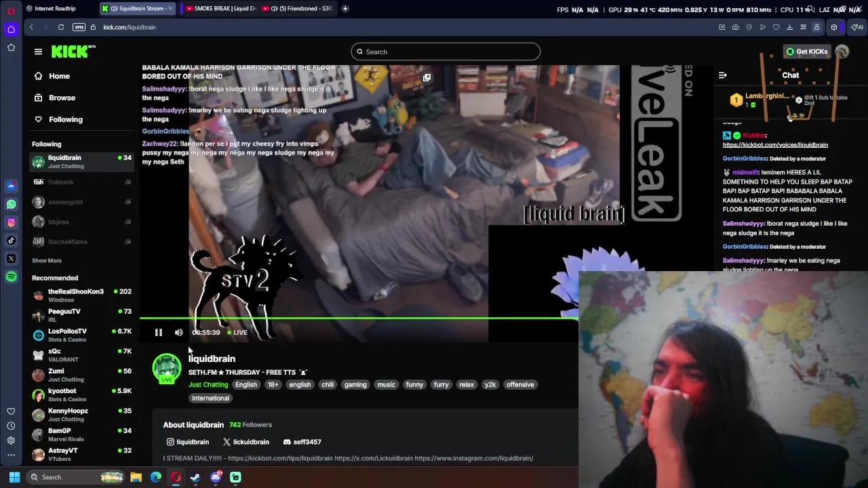Open kyootbot recommended channel
868x488 pixels.
pos(81,395)
